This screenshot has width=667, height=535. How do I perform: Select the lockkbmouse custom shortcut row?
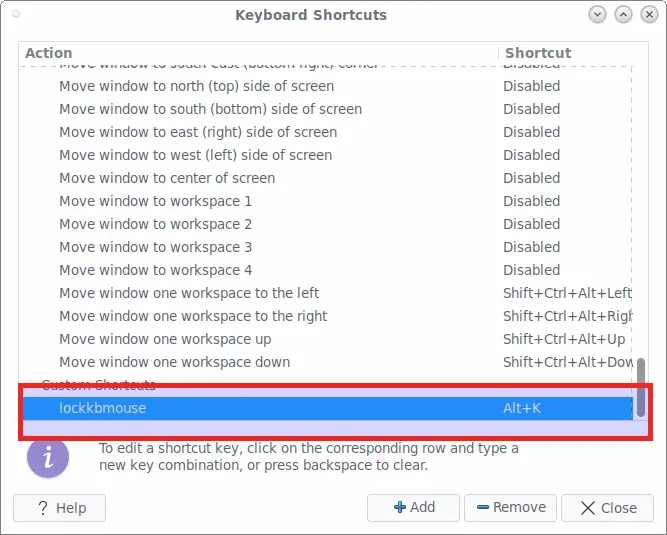click(x=103, y=408)
